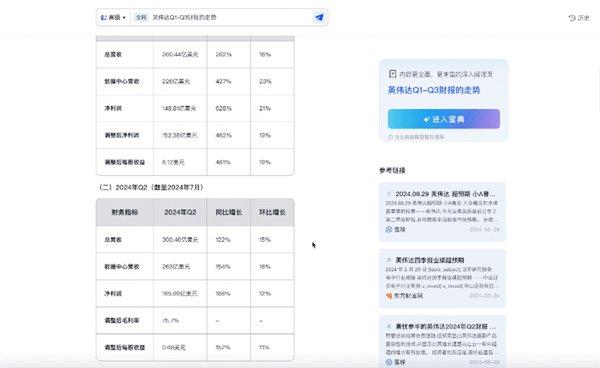This screenshot has width=600, height=368.
Task: Open reference 2024.08.29 英伟达 超预期 card
Action: (x=442, y=212)
